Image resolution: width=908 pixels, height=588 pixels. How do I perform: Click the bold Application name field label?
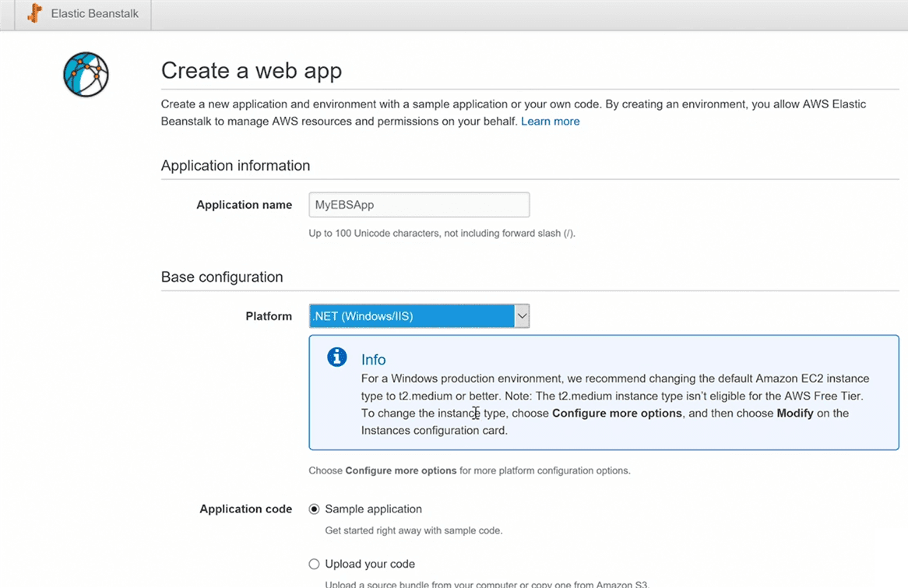point(244,205)
